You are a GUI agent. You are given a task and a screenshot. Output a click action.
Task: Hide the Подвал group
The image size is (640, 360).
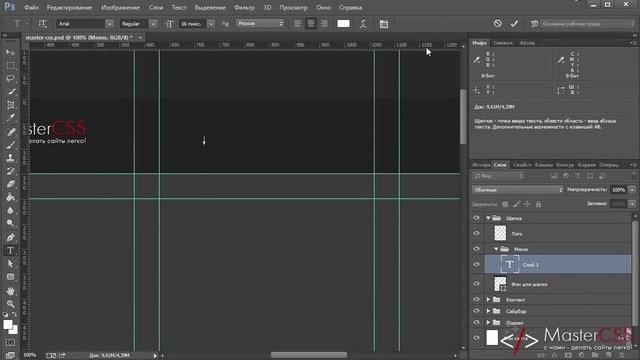tap(476, 322)
